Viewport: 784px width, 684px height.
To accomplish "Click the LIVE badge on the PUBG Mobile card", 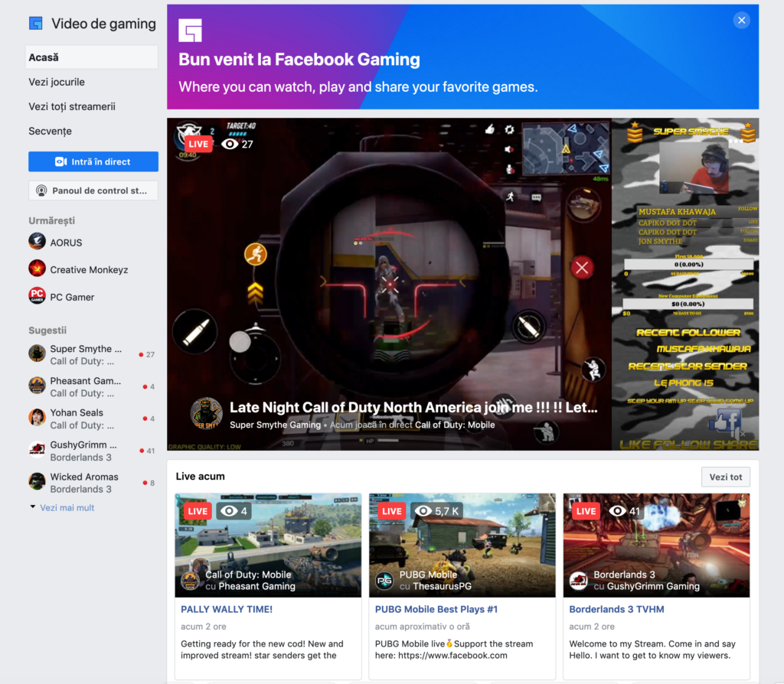I will (x=391, y=511).
